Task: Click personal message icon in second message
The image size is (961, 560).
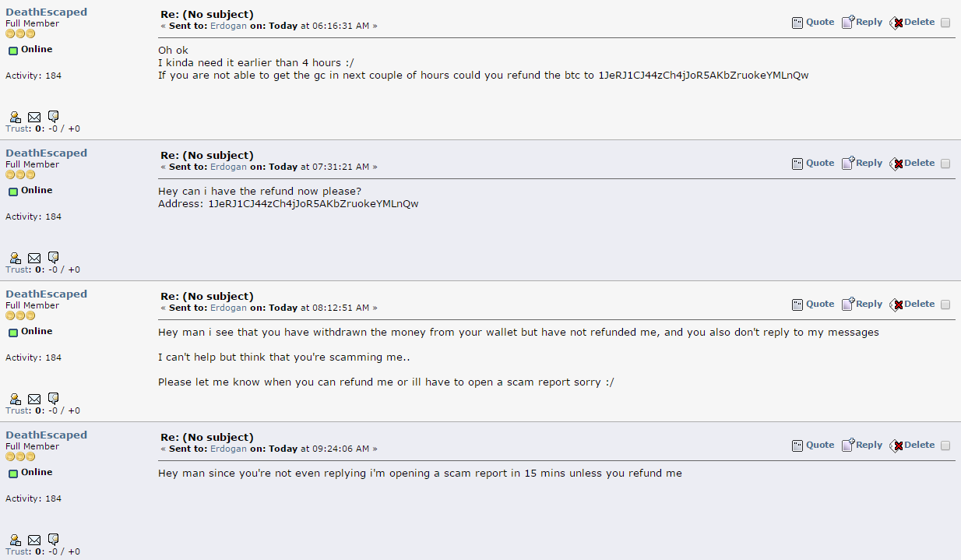Action: (x=54, y=258)
